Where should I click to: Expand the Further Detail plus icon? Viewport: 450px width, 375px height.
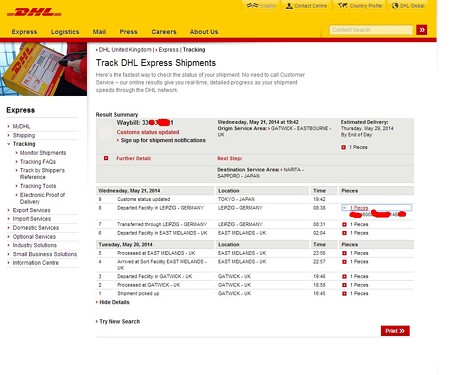pos(106,158)
